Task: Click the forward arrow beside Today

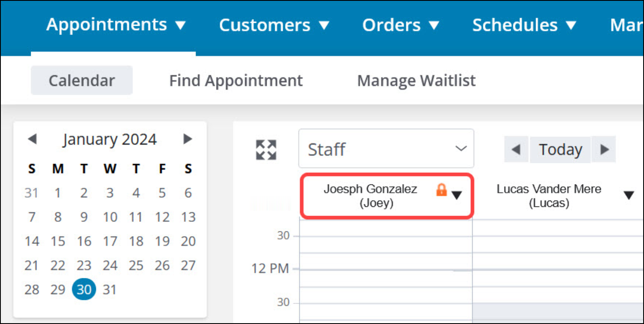Action: click(604, 149)
